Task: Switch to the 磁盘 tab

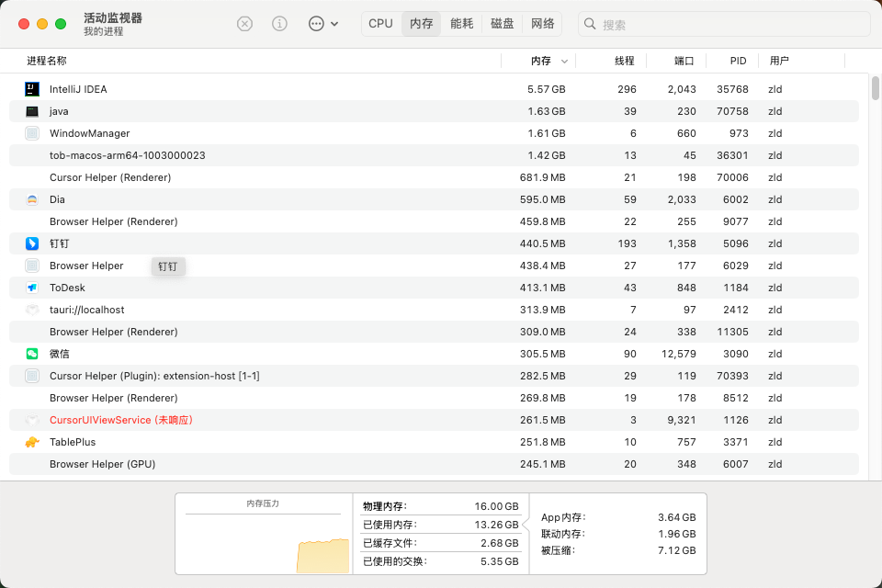Action: (x=503, y=24)
